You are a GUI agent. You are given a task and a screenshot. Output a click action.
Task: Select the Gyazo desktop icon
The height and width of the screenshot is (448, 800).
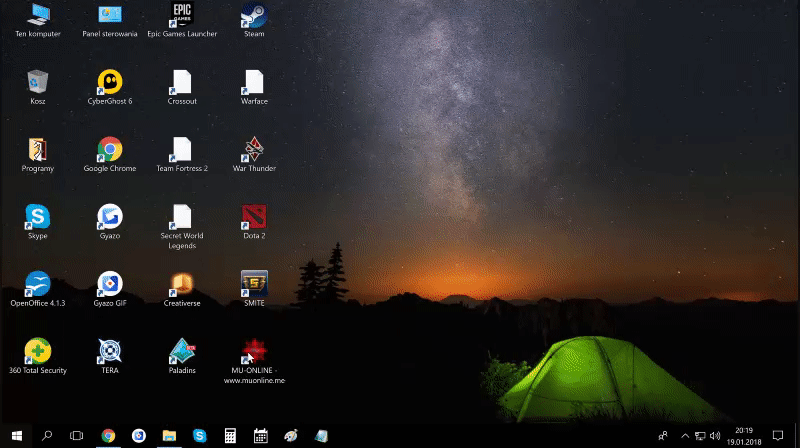110,221
